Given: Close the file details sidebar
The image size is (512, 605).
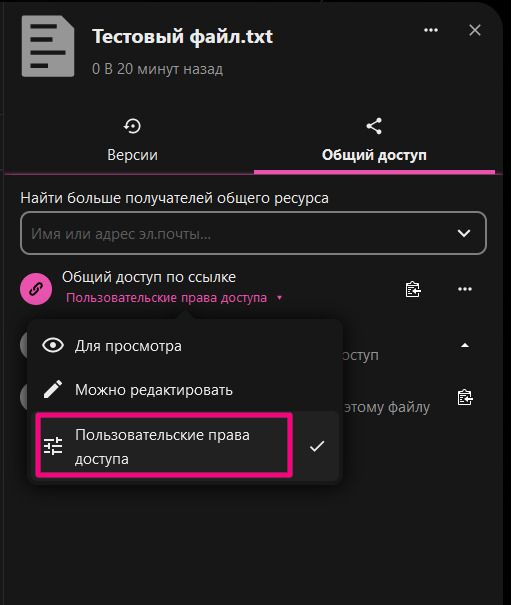Looking at the screenshot, I should point(475,30).
